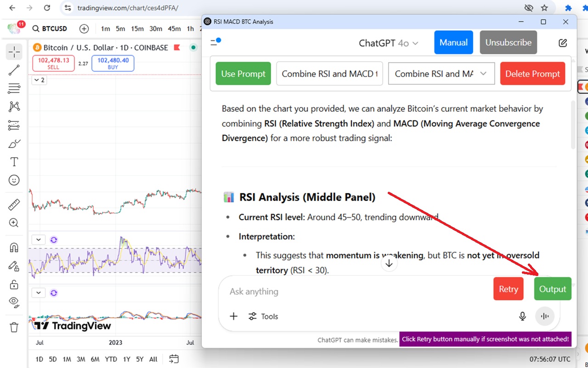
Task: Select the brush drawing tool
Action: (x=14, y=144)
